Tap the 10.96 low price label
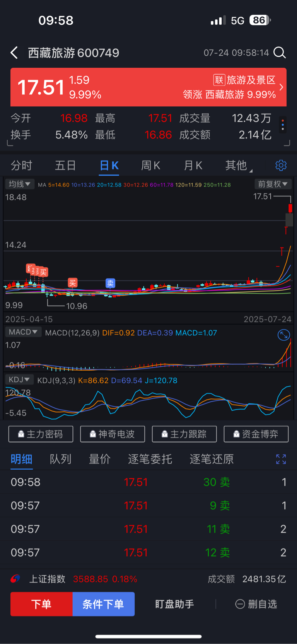 (77, 306)
